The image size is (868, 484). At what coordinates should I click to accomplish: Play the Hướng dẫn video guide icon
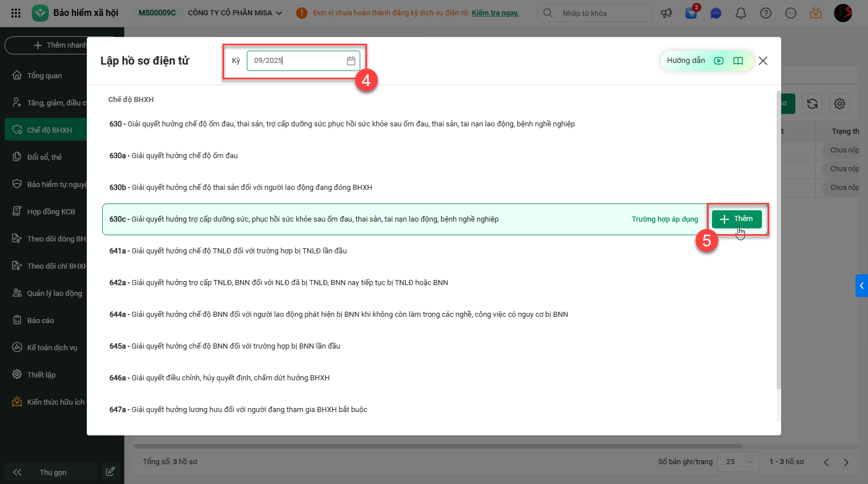(719, 61)
